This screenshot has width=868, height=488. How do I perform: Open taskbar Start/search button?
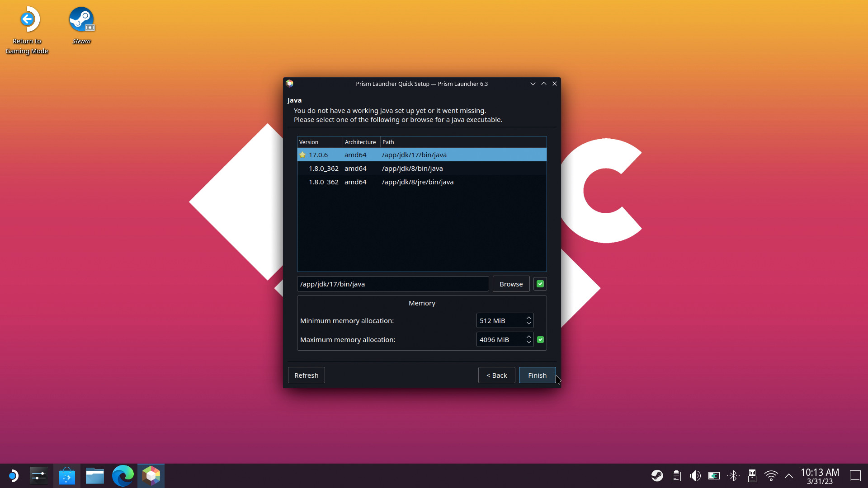click(13, 475)
